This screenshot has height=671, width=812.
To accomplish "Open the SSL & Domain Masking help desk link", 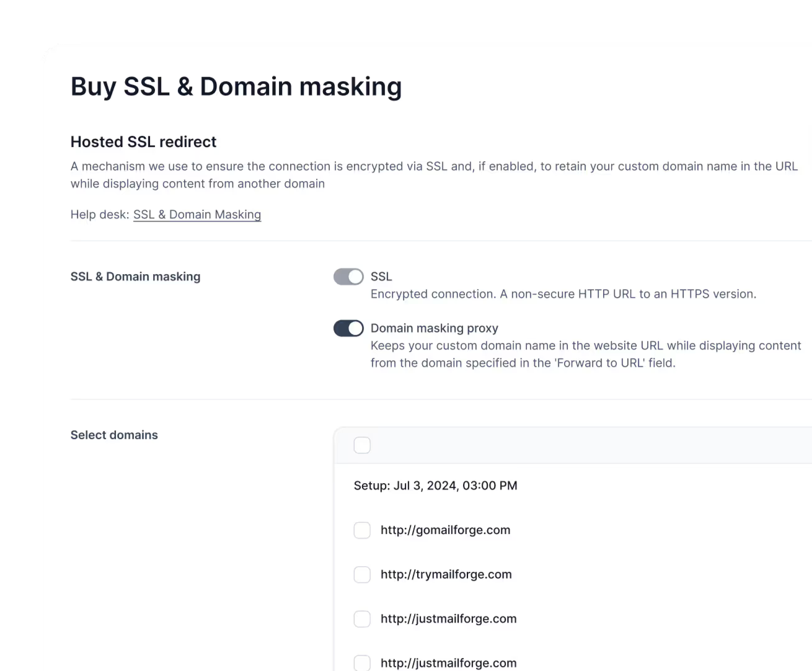I will click(x=197, y=215).
